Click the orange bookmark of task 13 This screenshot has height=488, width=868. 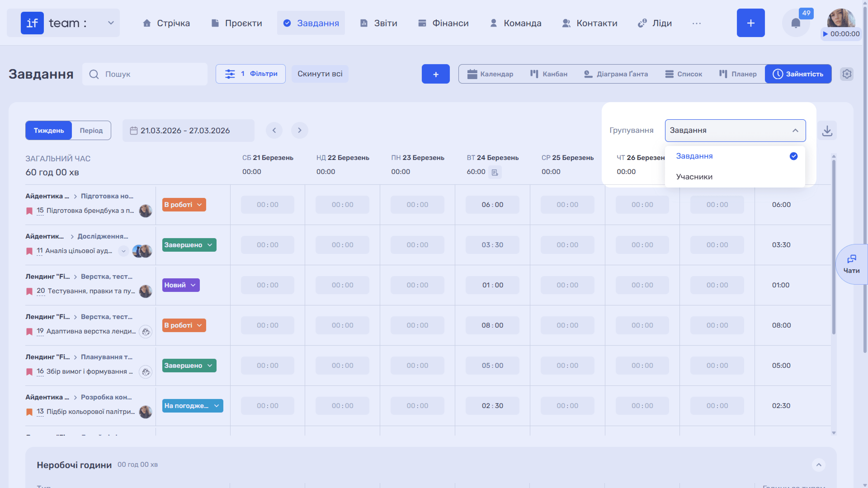coord(29,412)
